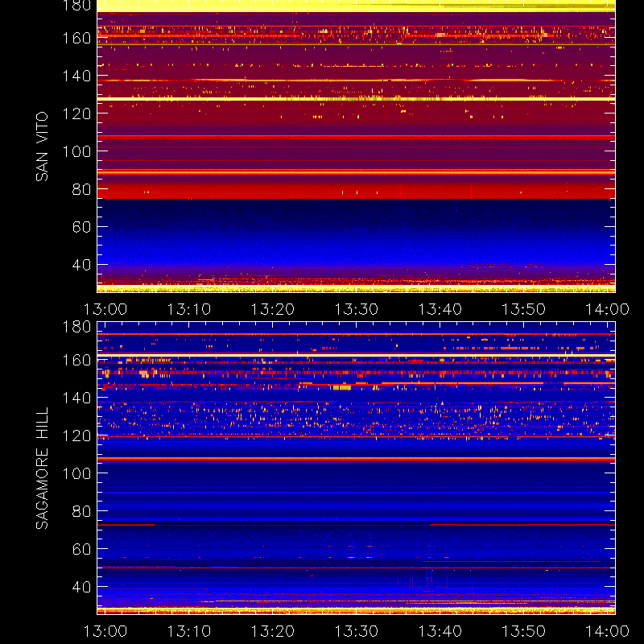Click the 60 frequency label on San Vito axis
This screenshot has height=644, width=644.
[x=81, y=227]
